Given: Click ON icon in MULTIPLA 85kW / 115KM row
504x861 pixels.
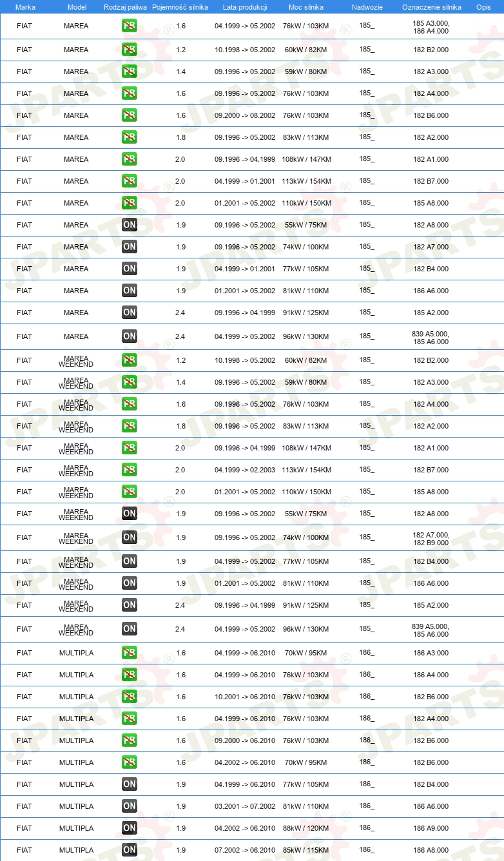Looking at the screenshot, I should coord(130,850).
